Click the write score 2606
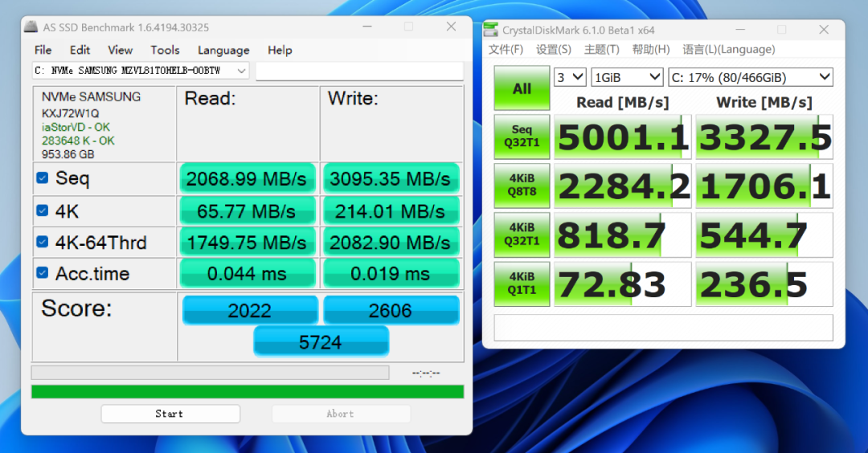 (391, 310)
